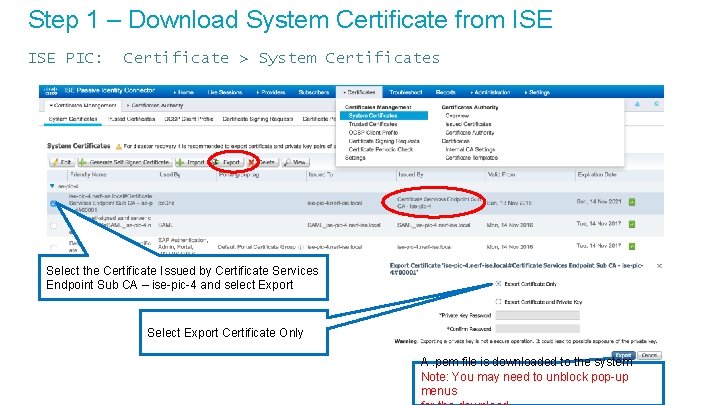Select Settings under Certificates Management menu
Image resolution: width=720 pixels, height=405 pixels.
[355, 158]
